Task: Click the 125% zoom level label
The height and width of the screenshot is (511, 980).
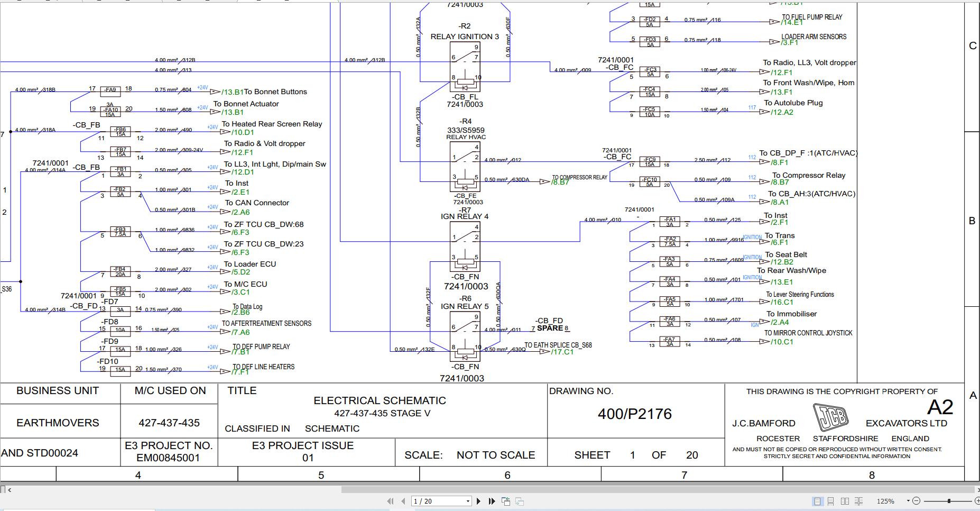Action: click(886, 501)
